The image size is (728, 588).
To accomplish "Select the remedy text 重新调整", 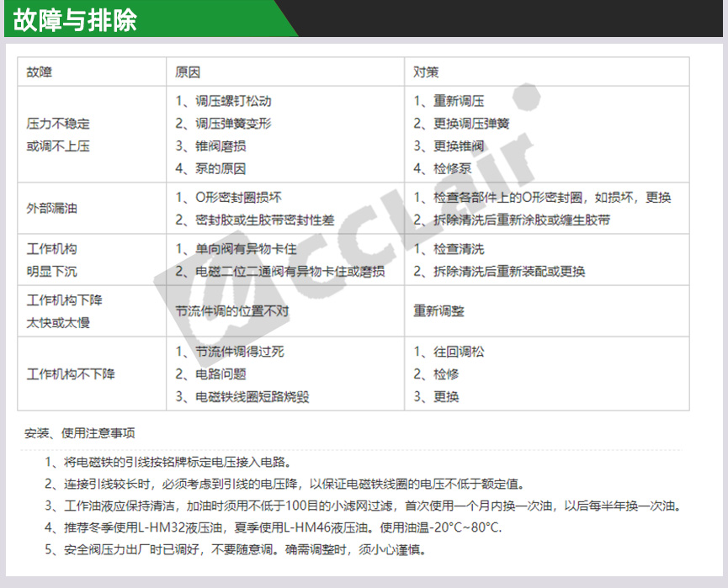I will click(438, 311).
